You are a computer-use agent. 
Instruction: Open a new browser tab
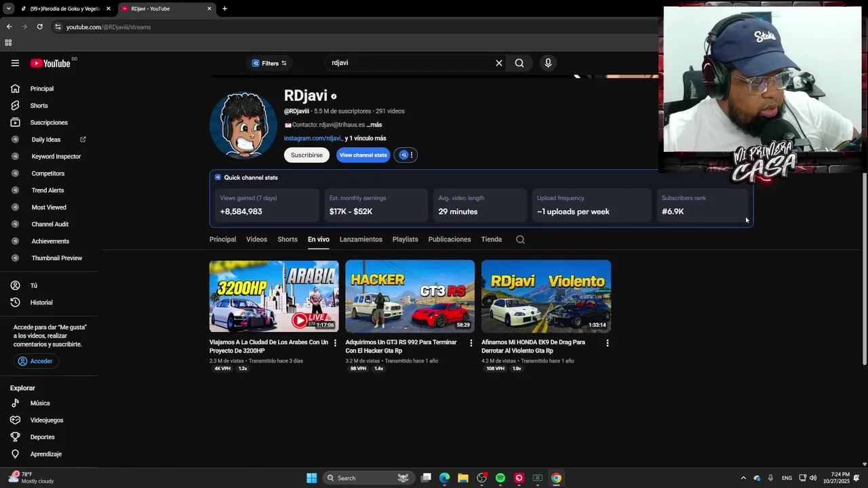coord(224,9)
